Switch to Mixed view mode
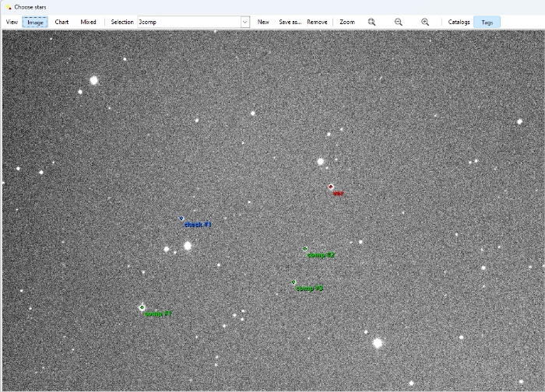 89,22
